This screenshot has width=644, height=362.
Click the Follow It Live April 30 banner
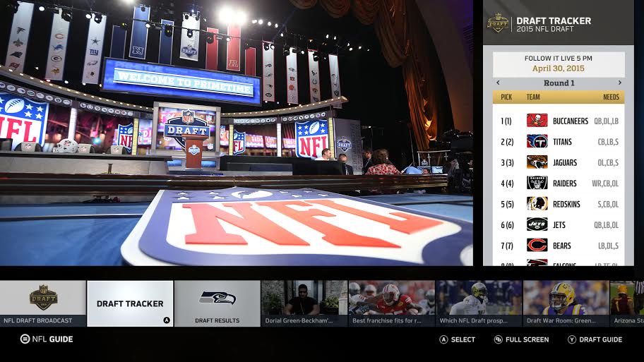coord(559,64)
